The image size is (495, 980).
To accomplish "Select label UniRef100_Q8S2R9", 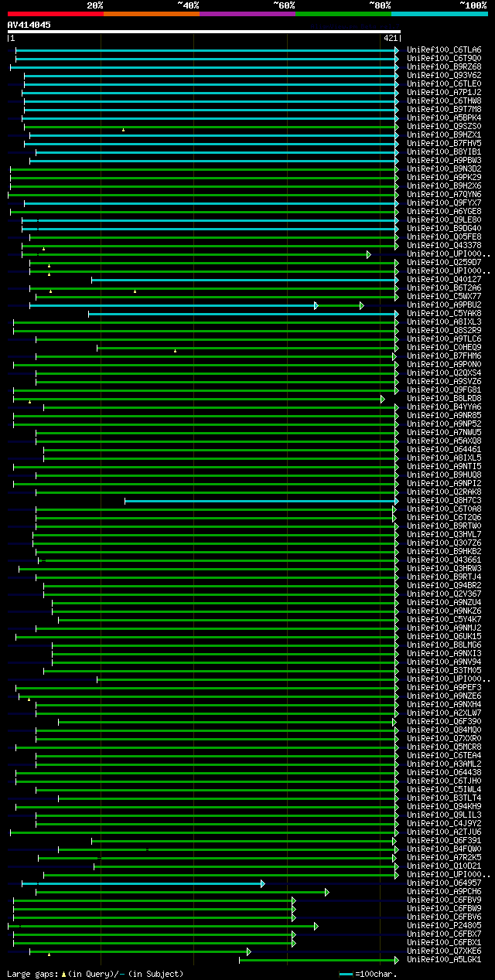I will [x=444, y=331].
